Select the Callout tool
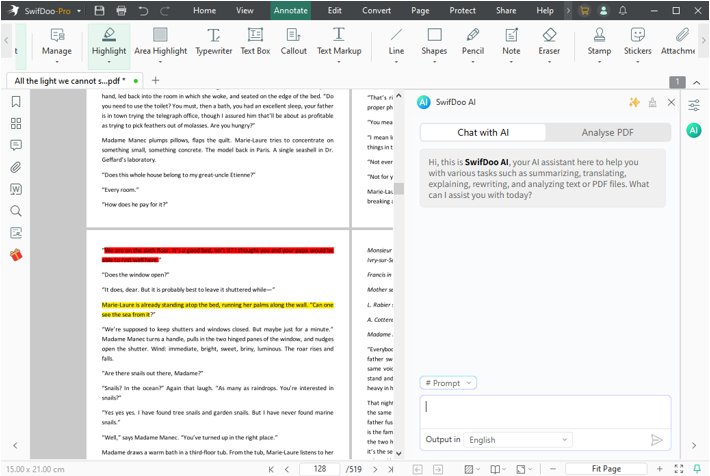Viewport: 710px width, 476px height. (293, 41)
